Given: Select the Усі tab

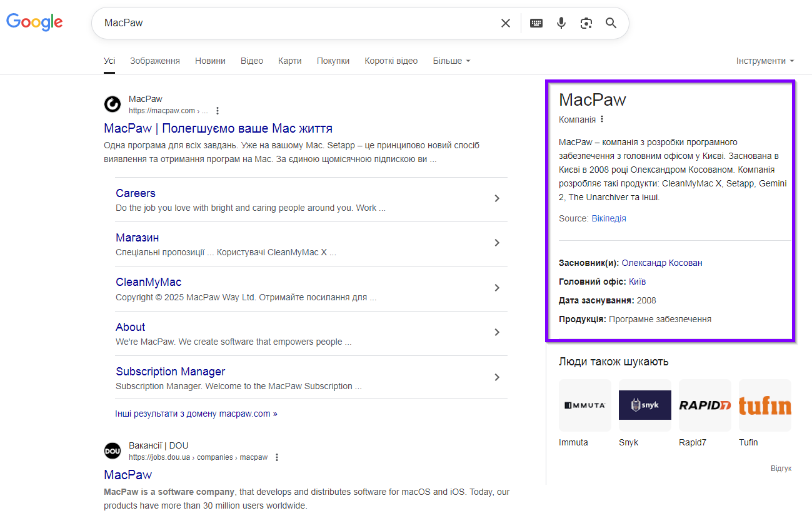Looking at the screenshot, I should [109, 61].
